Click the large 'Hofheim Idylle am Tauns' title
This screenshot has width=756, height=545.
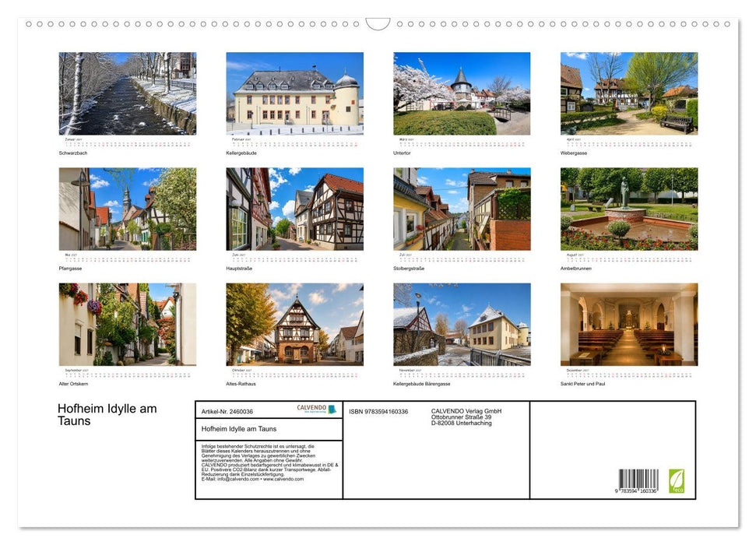click(x=107, y=415)
